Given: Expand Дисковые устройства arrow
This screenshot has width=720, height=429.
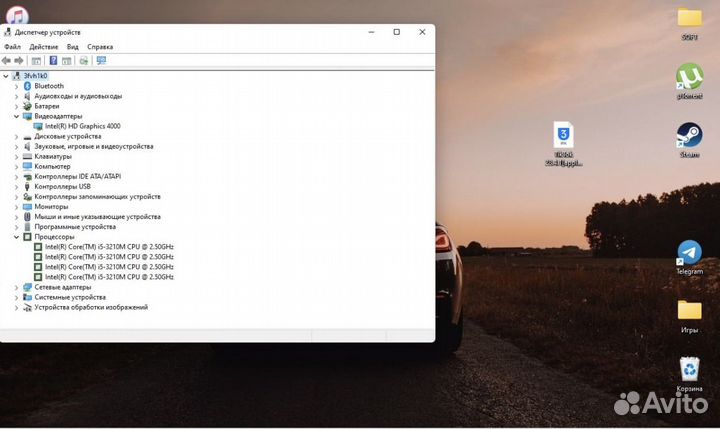Looking at the screenshot, I should (x=17, y=136).
